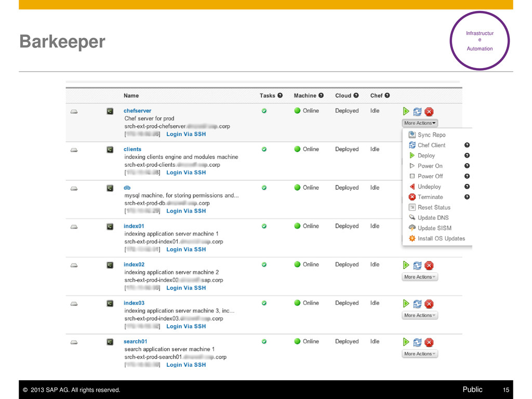
Task: Click the blue refresh icon for search01
Action: click(417, 342)
